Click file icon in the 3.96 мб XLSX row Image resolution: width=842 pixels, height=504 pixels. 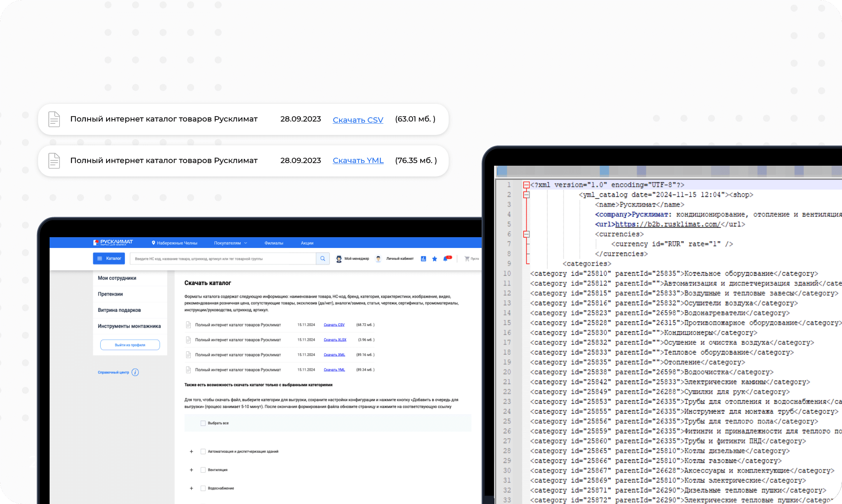tap(188, 340)
